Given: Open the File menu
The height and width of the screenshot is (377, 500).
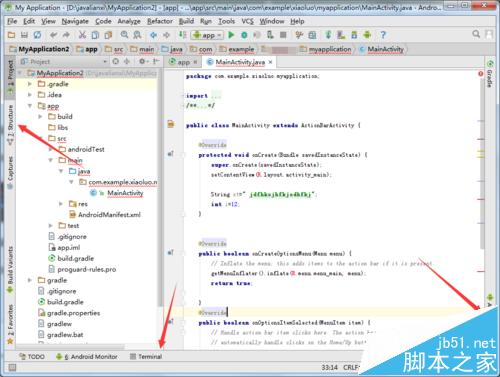Looking at the screenshot, I should tap(12, 21).
